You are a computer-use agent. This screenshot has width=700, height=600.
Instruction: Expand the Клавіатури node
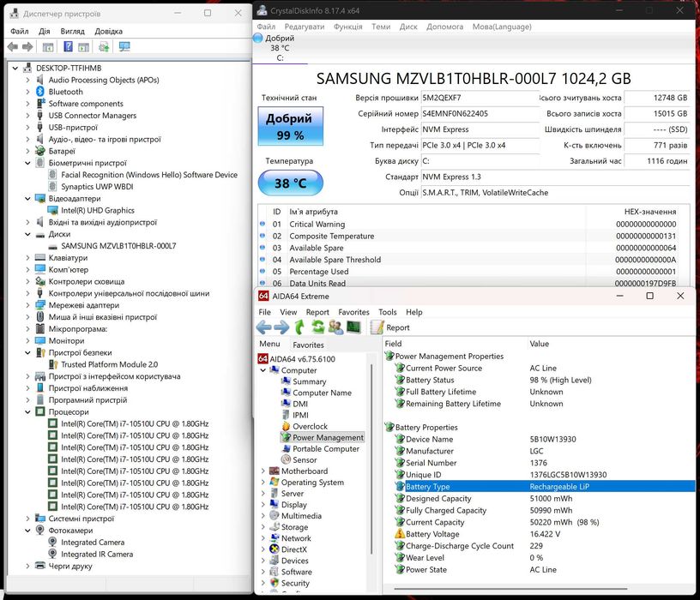point(27,258)
